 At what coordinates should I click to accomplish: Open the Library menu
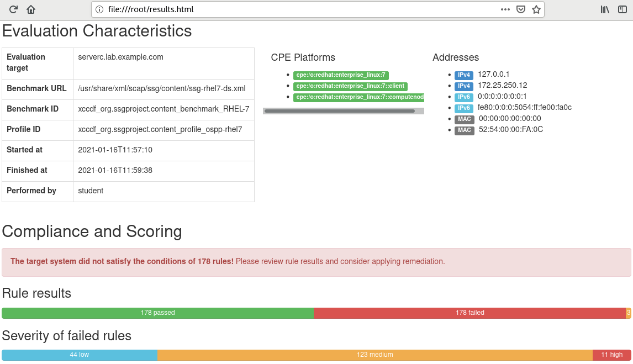tap(605, 9)
